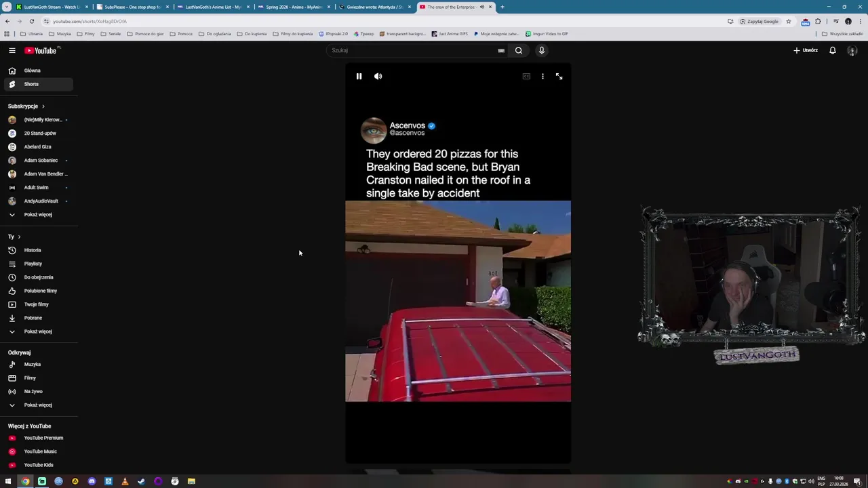Screen dimensions: 868x488
Task: Open the Wszystkie zakładki folder
Action: coord(842,33)
